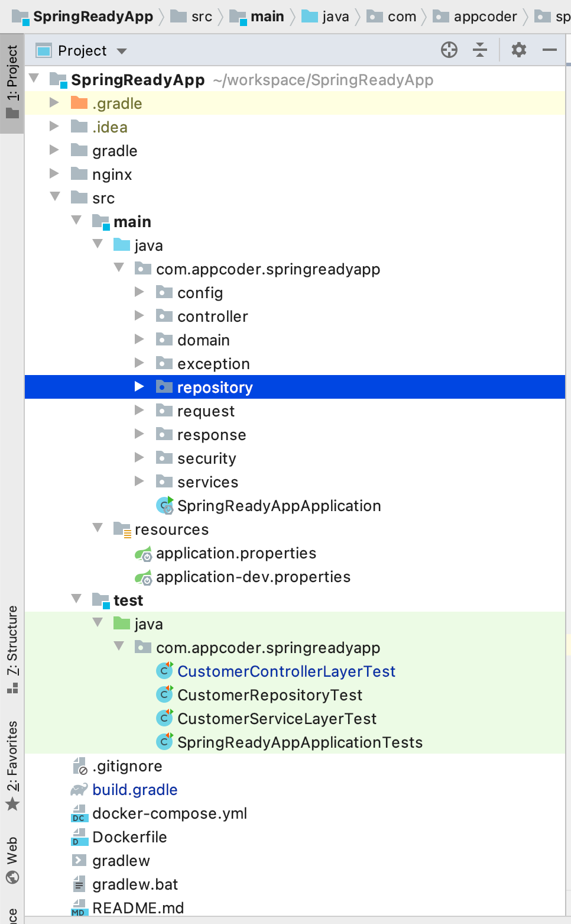Toggle the Structure tool window
Image resolution: width=571 pixels, height=924 pixels.
(x=13, y=648)
